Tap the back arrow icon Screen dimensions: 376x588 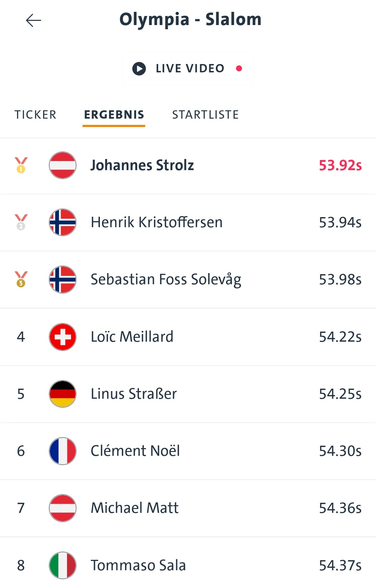33,21
